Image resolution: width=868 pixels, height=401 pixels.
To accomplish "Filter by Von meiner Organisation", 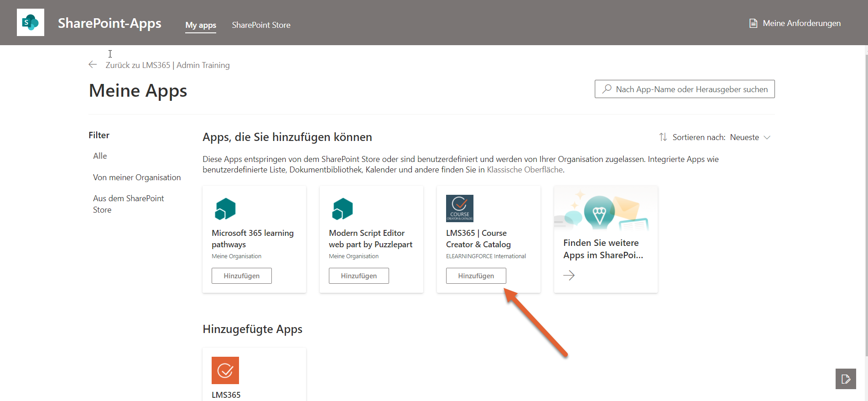I will click(137, 177).
